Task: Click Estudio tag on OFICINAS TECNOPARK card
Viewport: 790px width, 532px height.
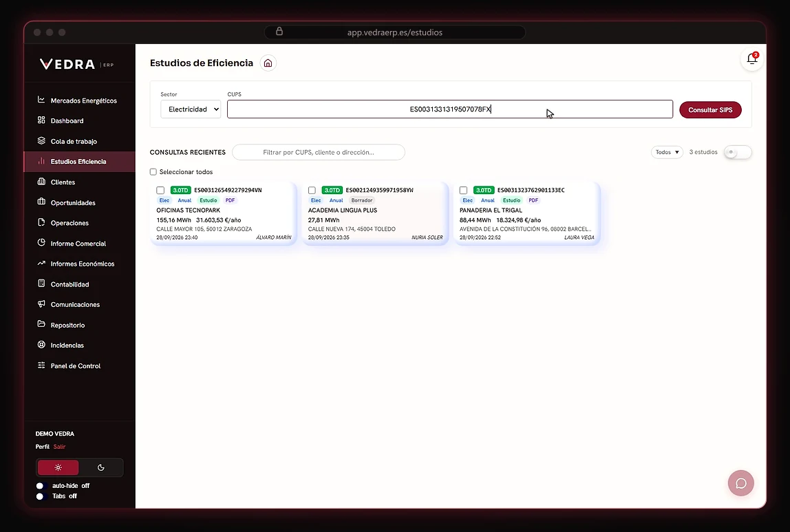Action: tap(208, 200)
